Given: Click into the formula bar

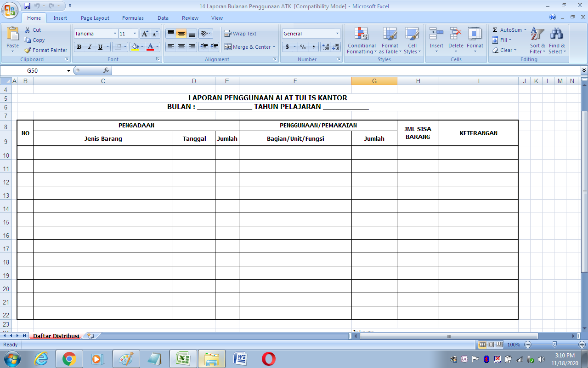Looking at the screenshot, I should [346, 71].
